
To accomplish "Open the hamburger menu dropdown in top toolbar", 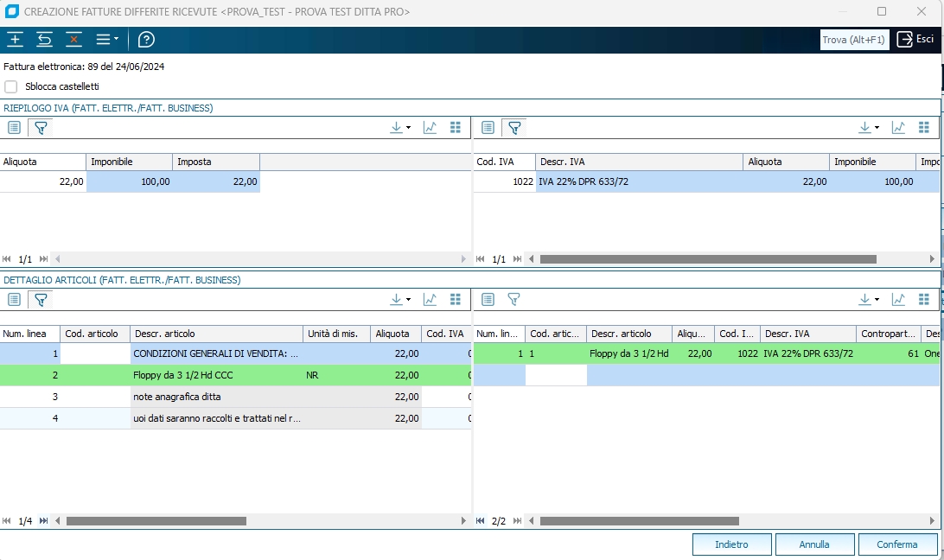I will [107, 40].
